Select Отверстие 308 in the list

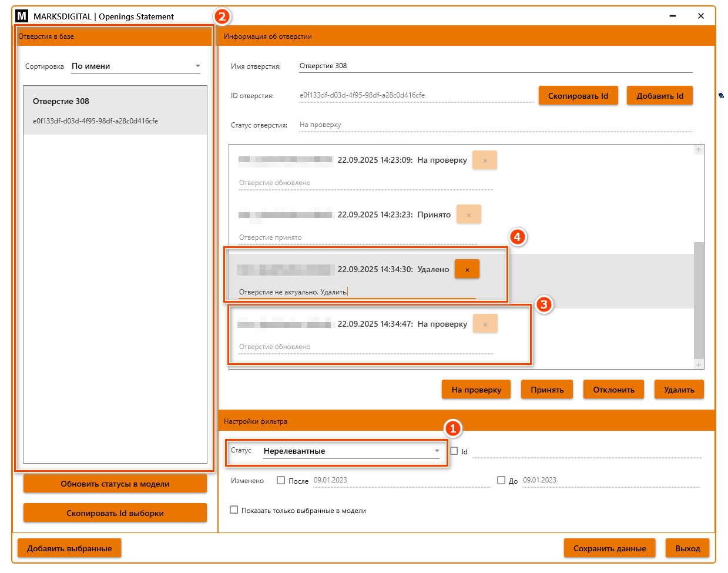[115, 110]
